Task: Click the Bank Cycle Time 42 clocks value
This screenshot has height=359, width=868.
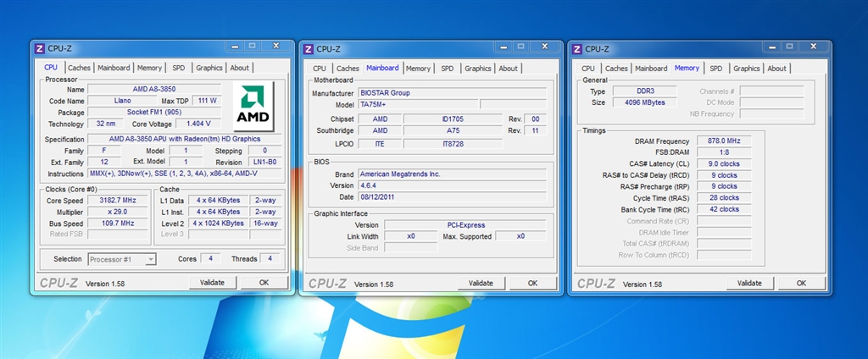Action: (x=724, y=209)
